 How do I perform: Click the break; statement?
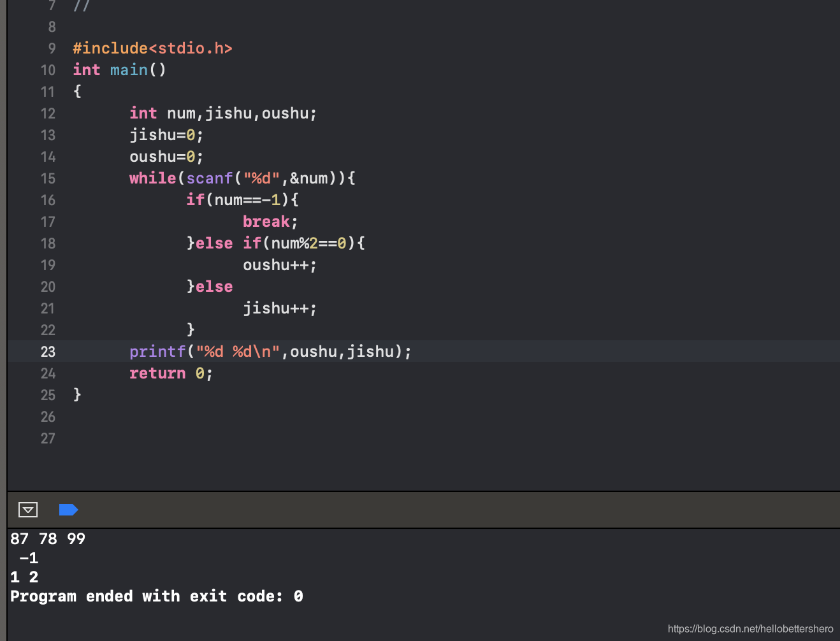270,222
